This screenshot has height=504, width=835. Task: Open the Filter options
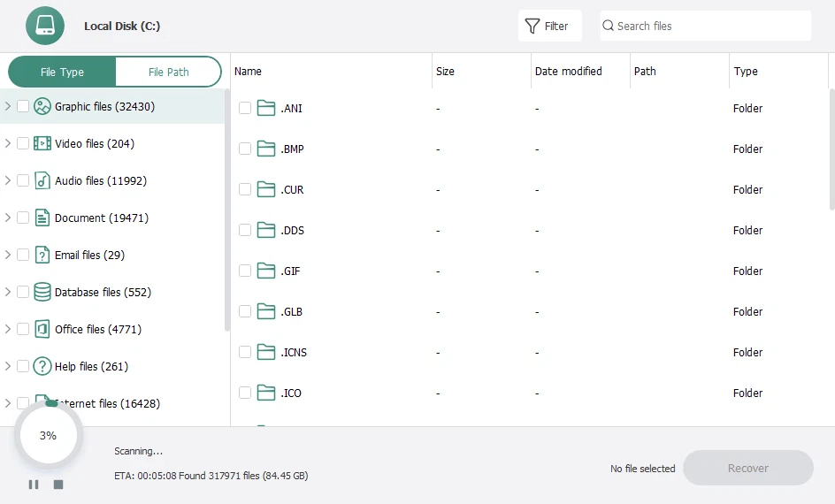coord(548,26)
